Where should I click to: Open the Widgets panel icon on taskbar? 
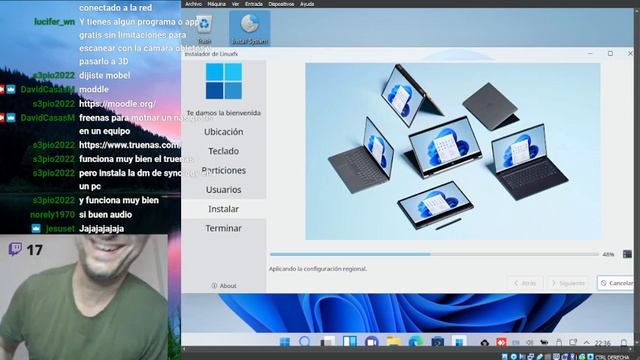[350, 342]
